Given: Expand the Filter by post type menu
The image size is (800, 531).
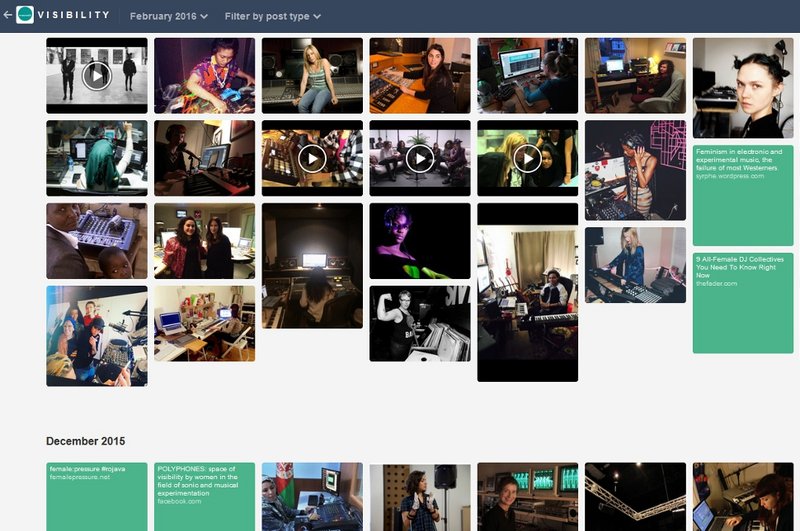Looking at the screenshot, I should pyautogui.click(x=272, y=16).
